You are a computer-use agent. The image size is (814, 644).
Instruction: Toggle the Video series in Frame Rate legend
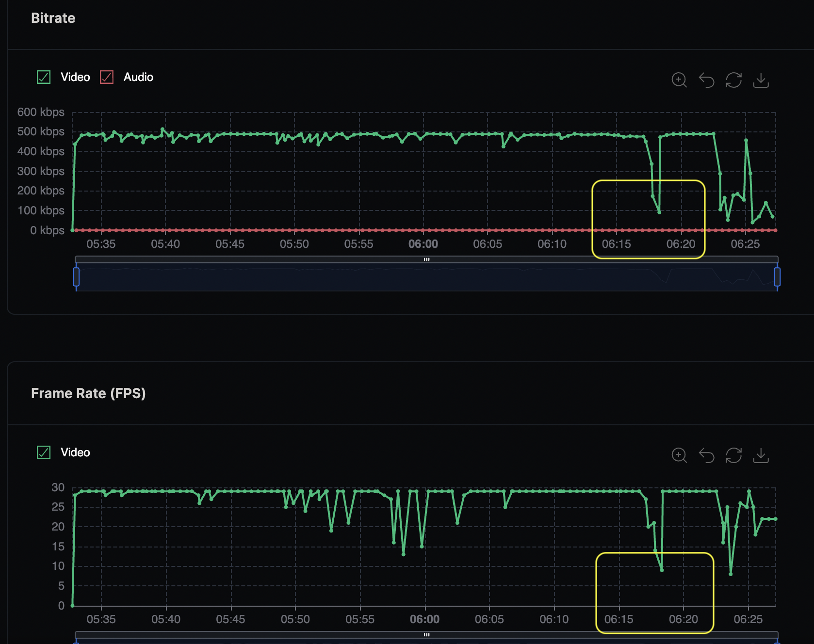click(x=64, y=452)
